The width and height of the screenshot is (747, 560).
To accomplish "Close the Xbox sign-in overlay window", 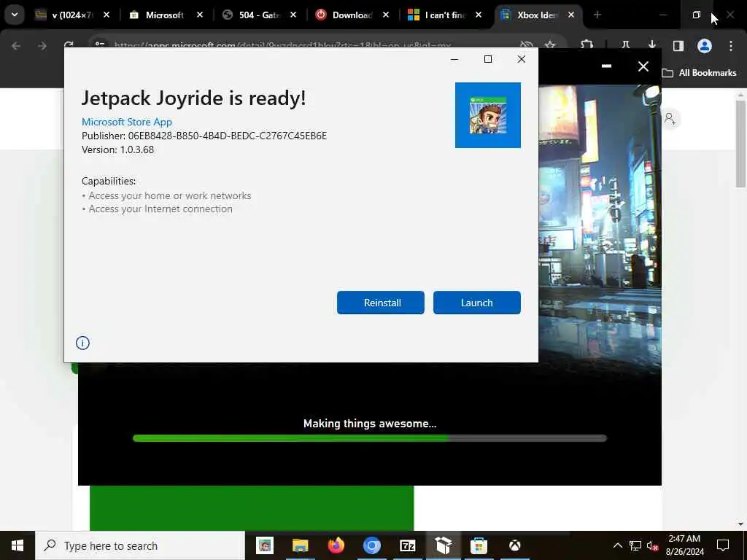I will [x=643, y=66].
